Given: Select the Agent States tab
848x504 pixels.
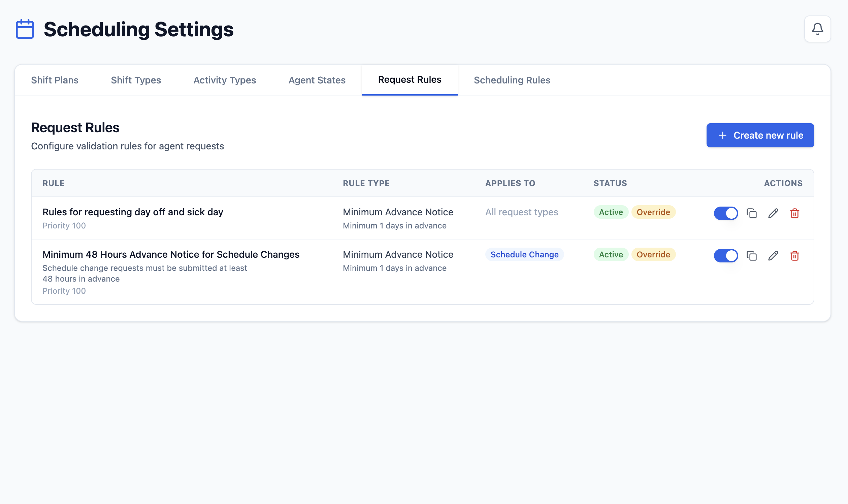Looking at the screenshot, I should [x=317, y=80].
